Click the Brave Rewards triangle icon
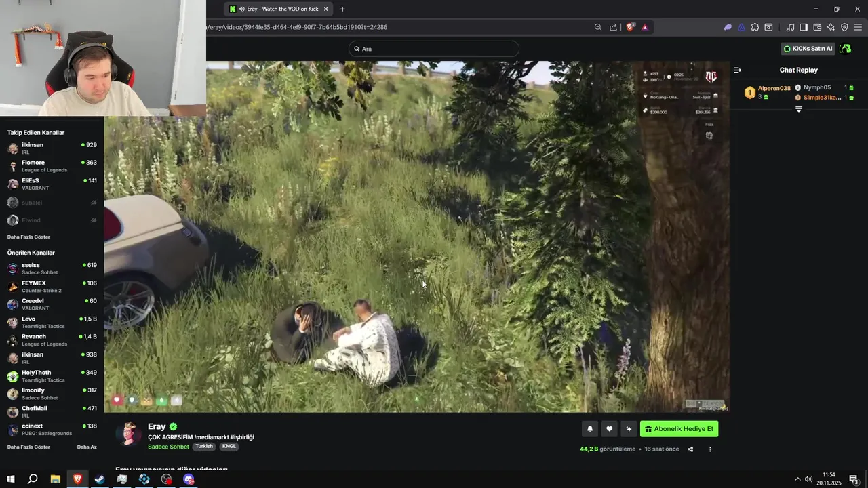868x488 pixels. [x=644, y=27]
